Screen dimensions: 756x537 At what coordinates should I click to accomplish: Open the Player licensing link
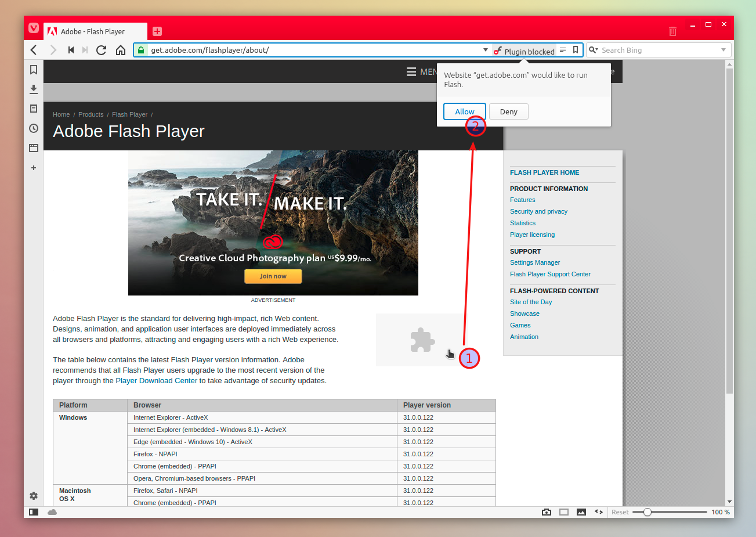coord(532,235)
